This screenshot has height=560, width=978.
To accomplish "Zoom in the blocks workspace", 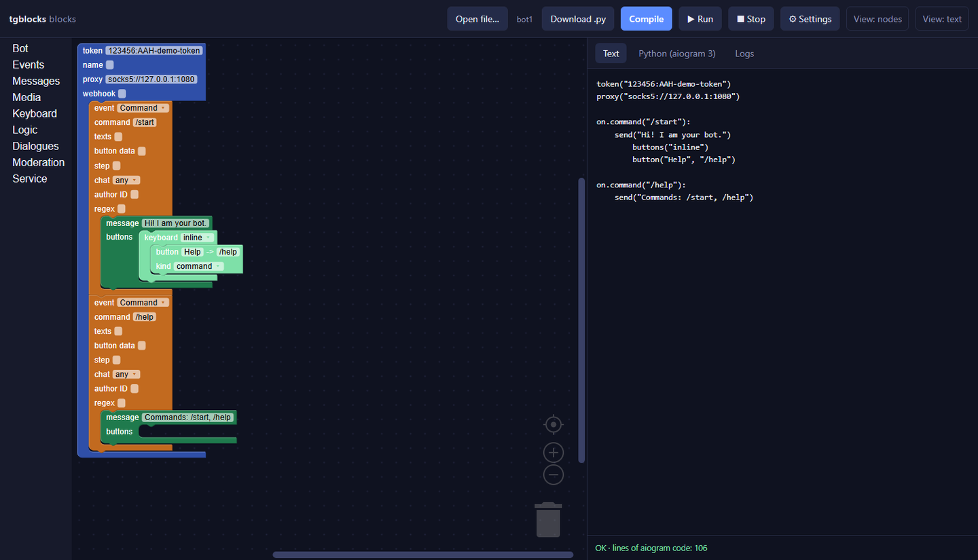I will coord(554,453).
